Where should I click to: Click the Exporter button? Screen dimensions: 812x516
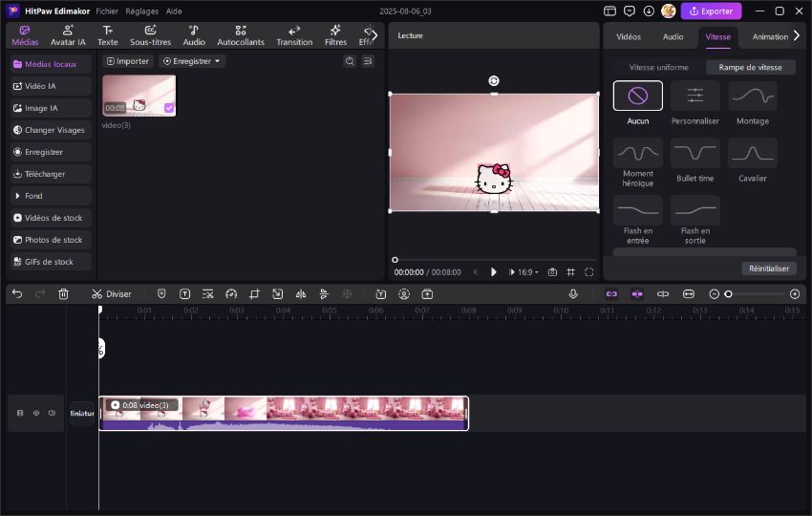711,11
